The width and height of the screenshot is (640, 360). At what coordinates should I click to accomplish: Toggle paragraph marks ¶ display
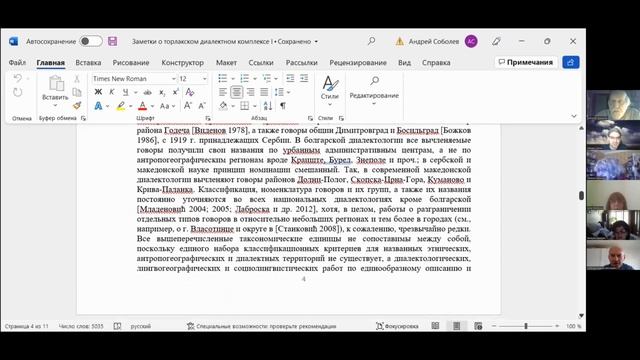tap(282, 106)
